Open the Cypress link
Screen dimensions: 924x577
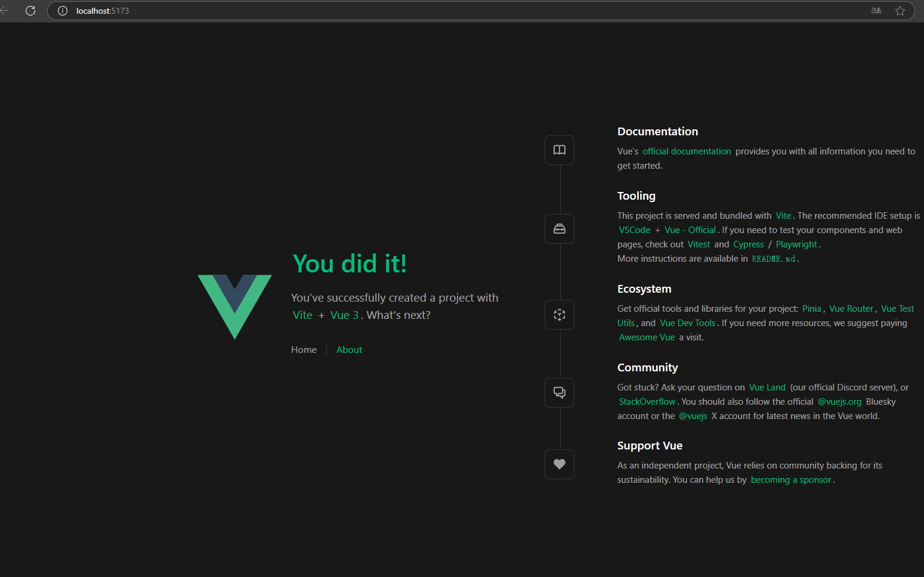[x=749, y=244]
